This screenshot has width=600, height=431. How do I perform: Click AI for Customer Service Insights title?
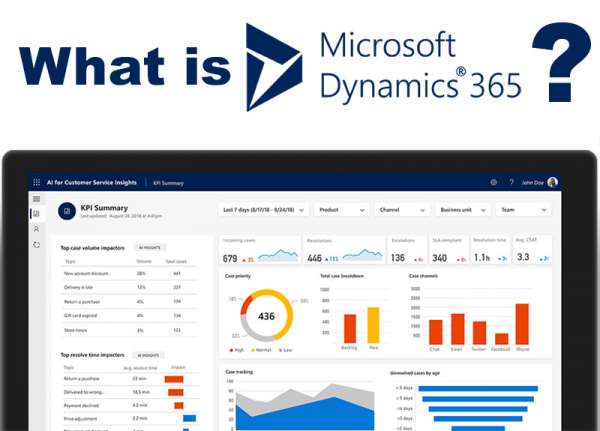click(91, 183)
